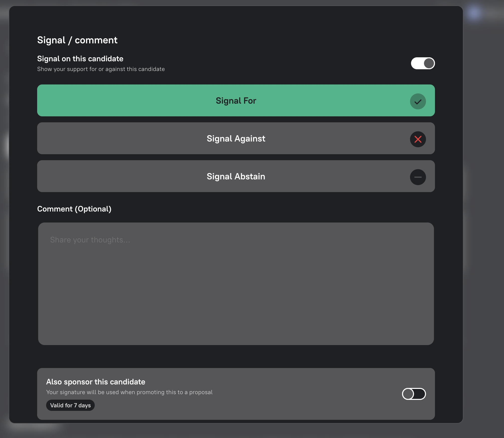Click the 'Your signature will be used' description
Image resolution: width=504 pixels, height=438 pixels.
tap(129, 392)
